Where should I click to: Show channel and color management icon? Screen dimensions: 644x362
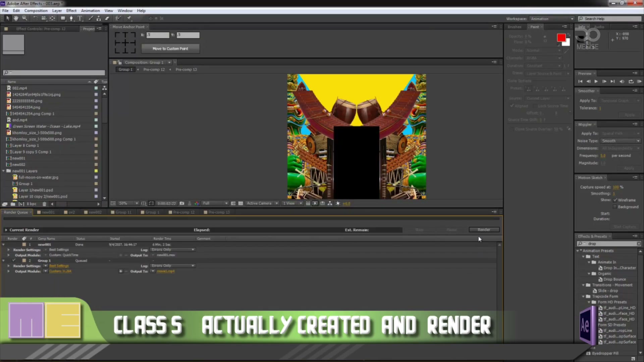(197, 203)
